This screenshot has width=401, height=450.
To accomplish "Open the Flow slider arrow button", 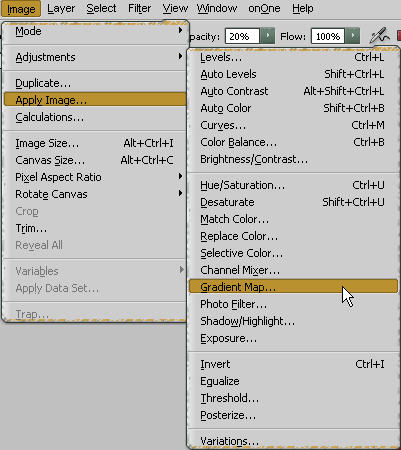I will (x=352, y=36).
